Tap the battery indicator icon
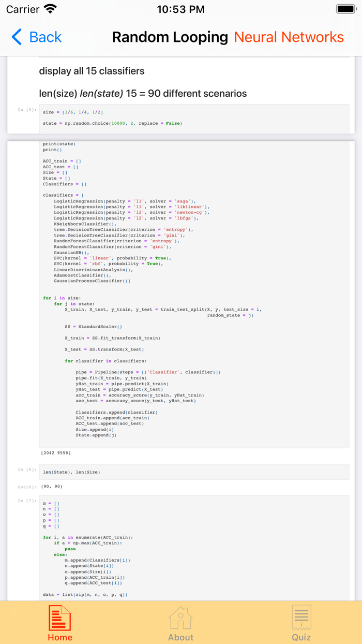362x644 pixels. pyautogui.click(x=344, y=8)
